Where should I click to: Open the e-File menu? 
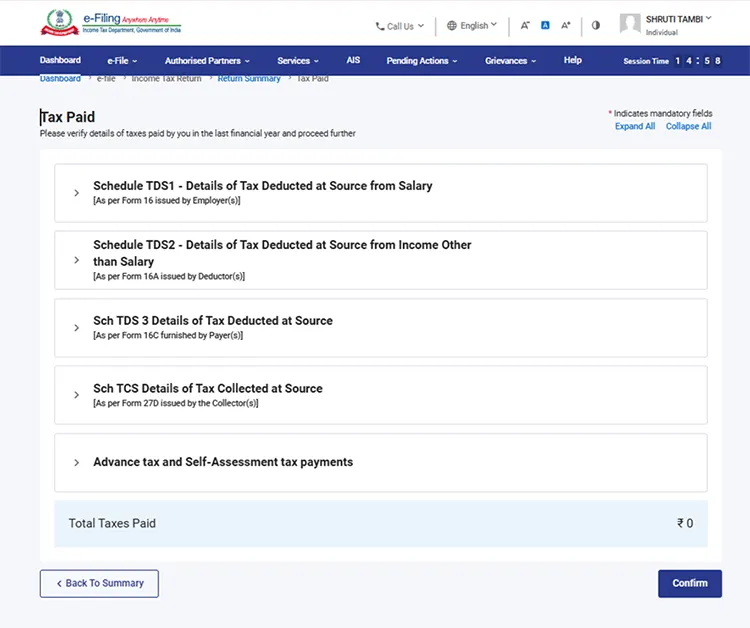coord(122,61)
